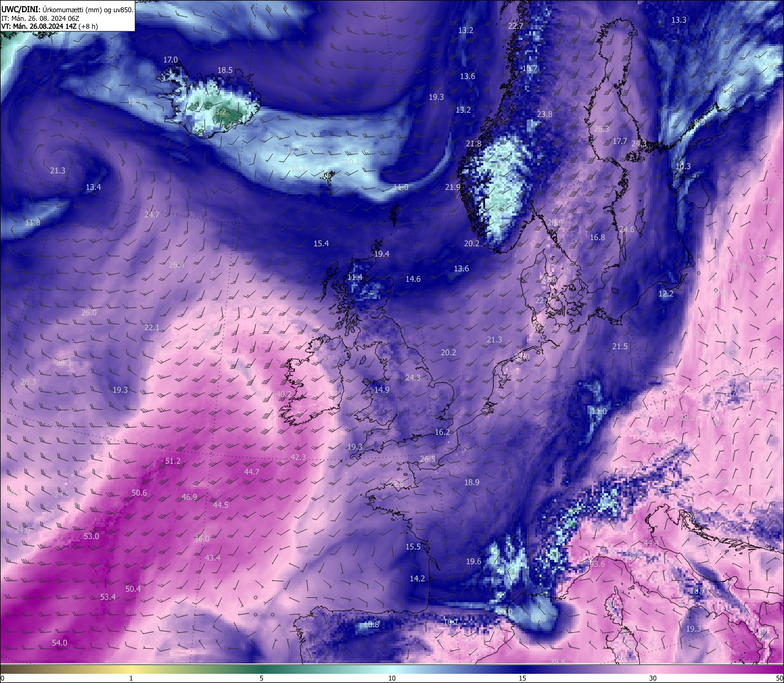The image size is (784, 683).
Task: Click the 23.8 map value
Action: tap(545, 114)
